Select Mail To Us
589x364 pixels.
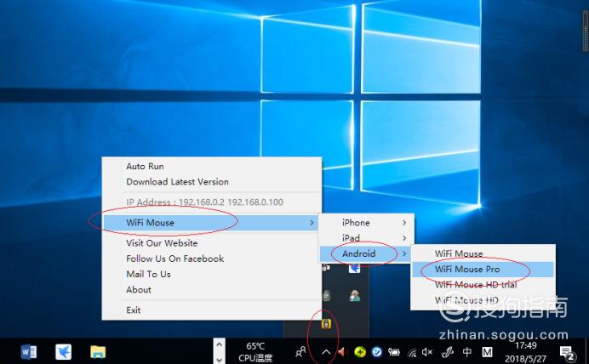tap(212, 274)
